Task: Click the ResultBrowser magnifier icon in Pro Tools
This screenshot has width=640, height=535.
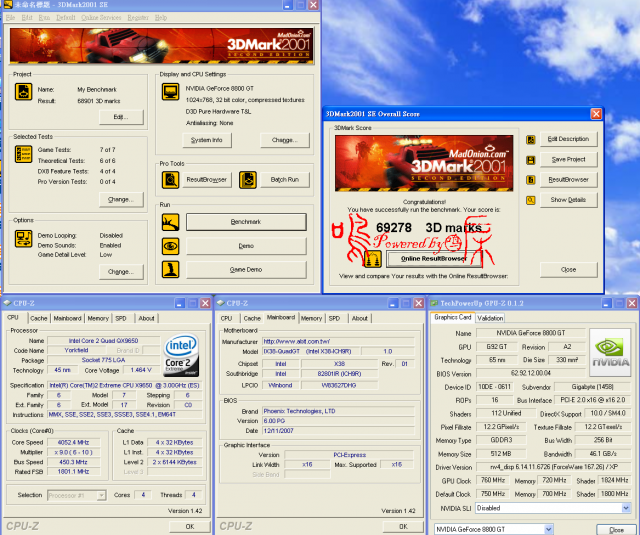Action: coord(170,180)
